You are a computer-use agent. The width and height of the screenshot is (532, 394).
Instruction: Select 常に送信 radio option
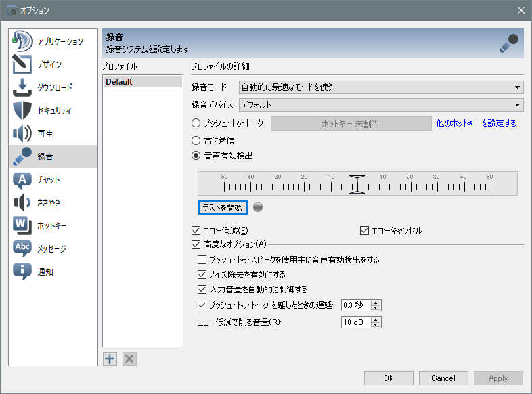tap(196, 140)
